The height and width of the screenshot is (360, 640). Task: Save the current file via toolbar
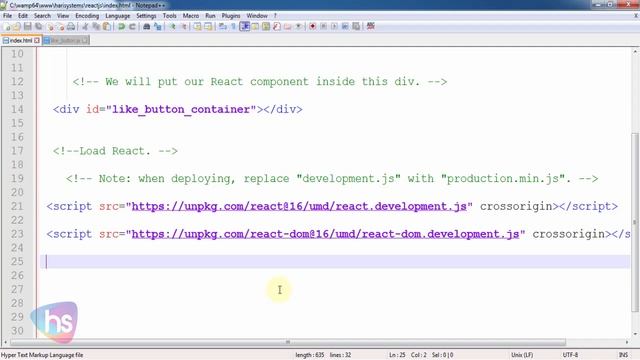click(27, 27)
